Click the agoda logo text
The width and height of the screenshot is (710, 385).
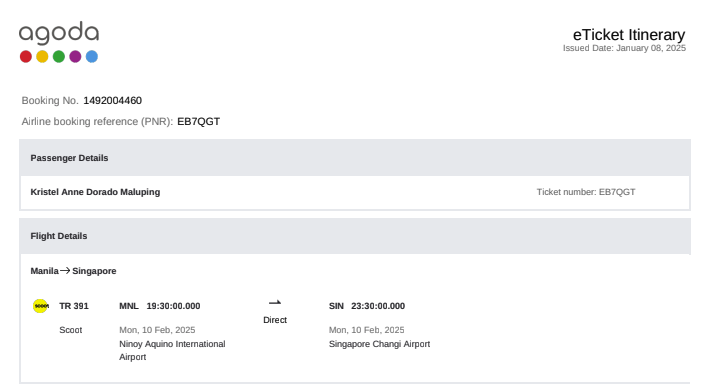click(x=59, y=33)
